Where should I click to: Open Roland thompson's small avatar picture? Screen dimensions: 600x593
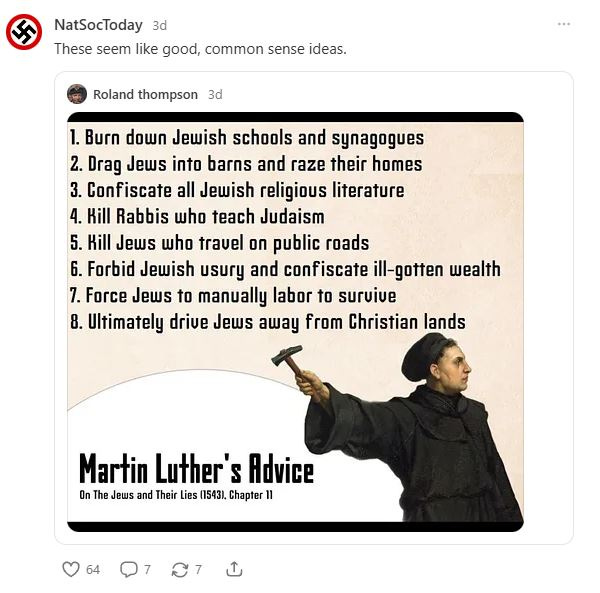pos(77,94)
